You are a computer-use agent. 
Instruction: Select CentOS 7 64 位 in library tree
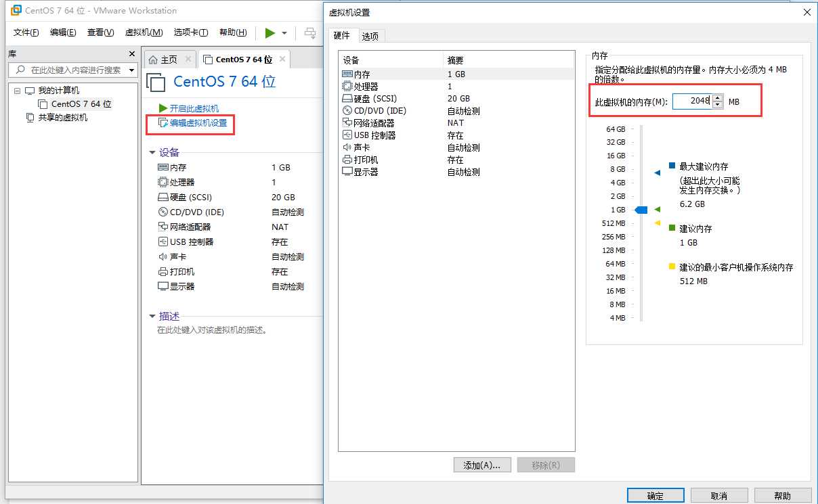click(x=81, y=104)
